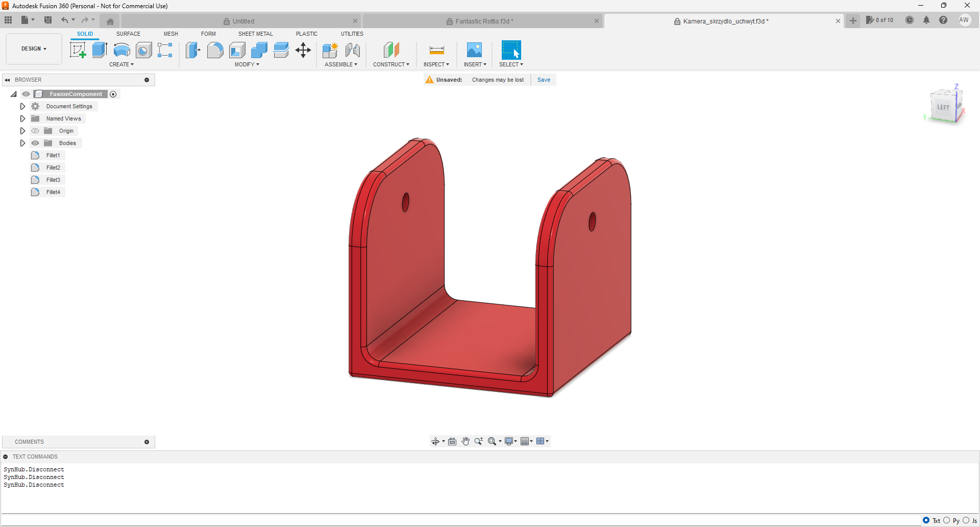Open the ASSEMBLE dropdown menu
Viewport: 980px width, 527px height.
[341, 64]
